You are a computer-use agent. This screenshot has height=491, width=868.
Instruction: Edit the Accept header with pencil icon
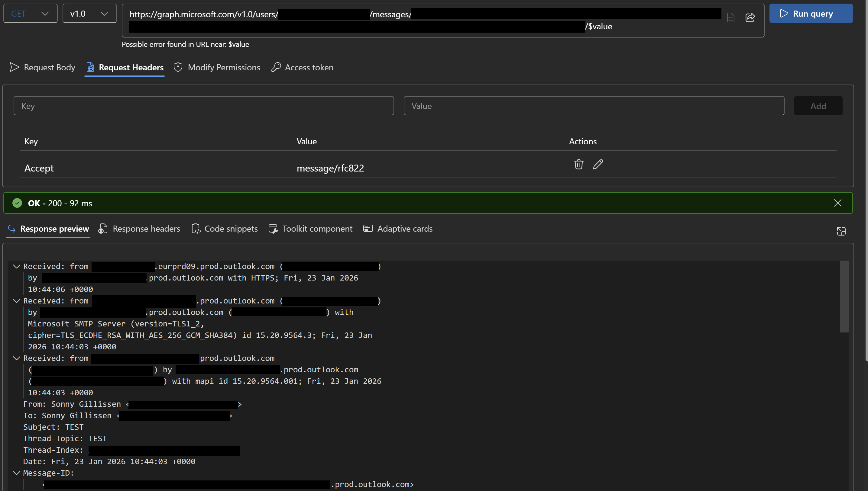coord(598,164)
